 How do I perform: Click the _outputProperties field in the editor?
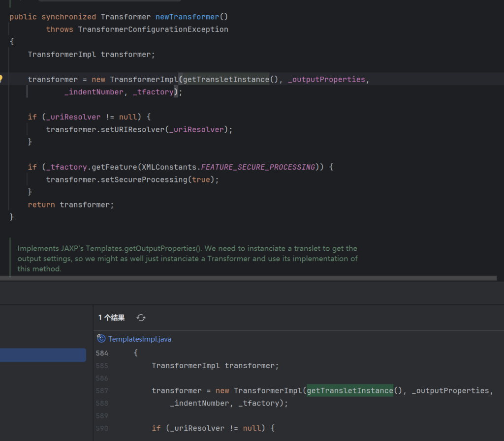pos(326,80)
